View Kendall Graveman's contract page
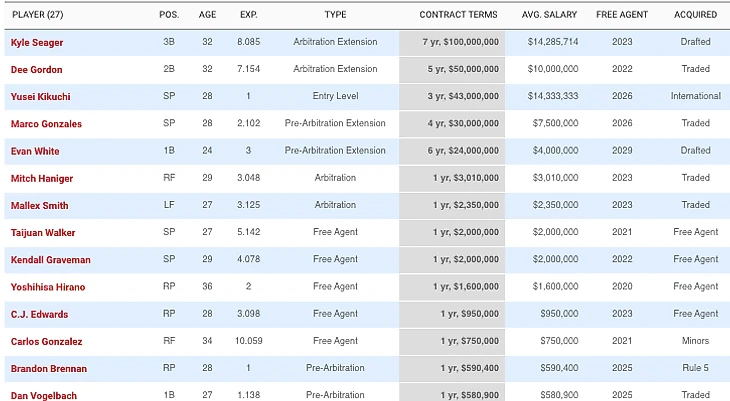Image resolution: width=730 pixels, height=401 pixels. coord(50,260)
